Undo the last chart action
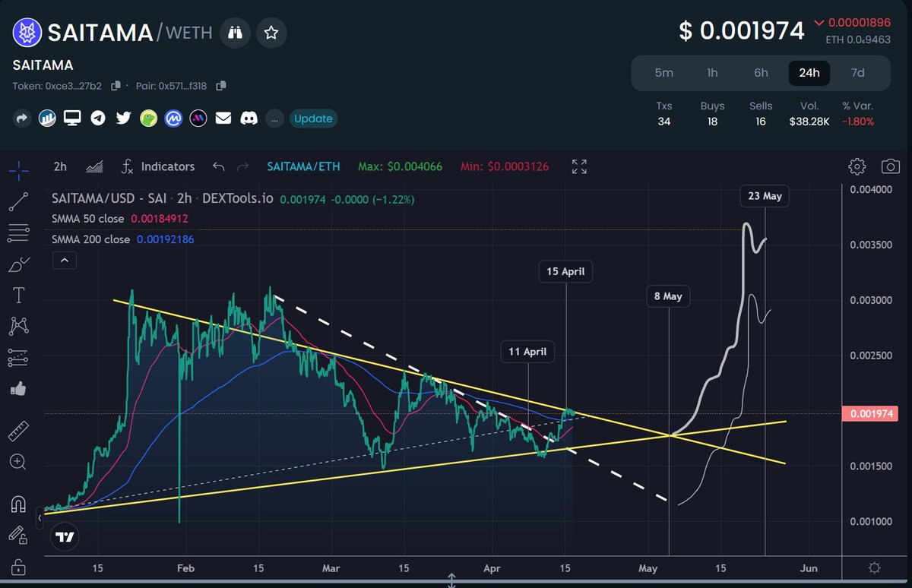 pyautogui.click(x=218, y=166)
